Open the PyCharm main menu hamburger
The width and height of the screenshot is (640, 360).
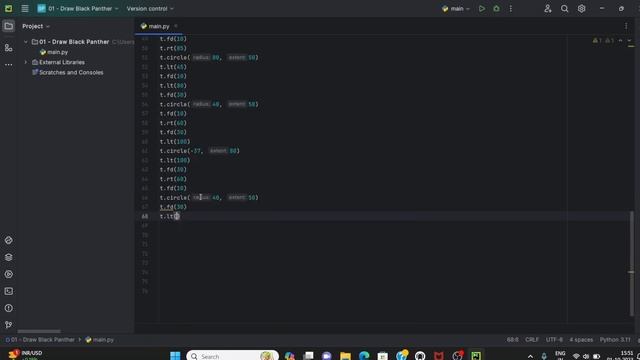point(25,9)
